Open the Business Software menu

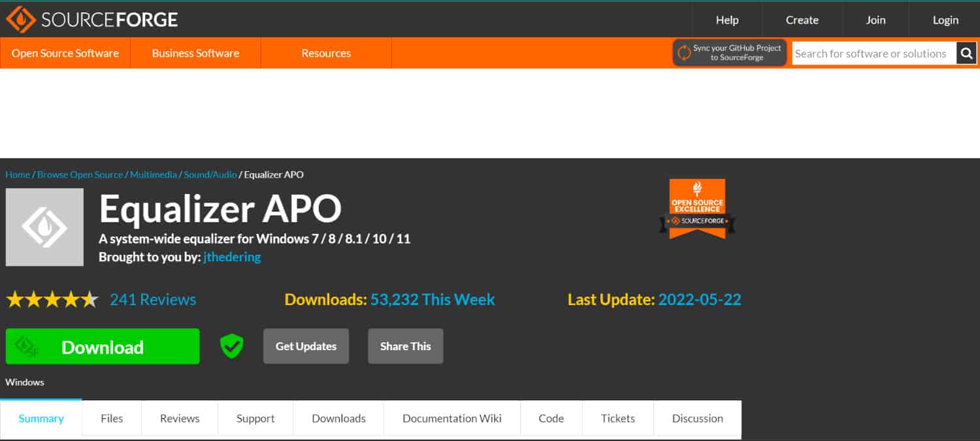coord(195,53)
